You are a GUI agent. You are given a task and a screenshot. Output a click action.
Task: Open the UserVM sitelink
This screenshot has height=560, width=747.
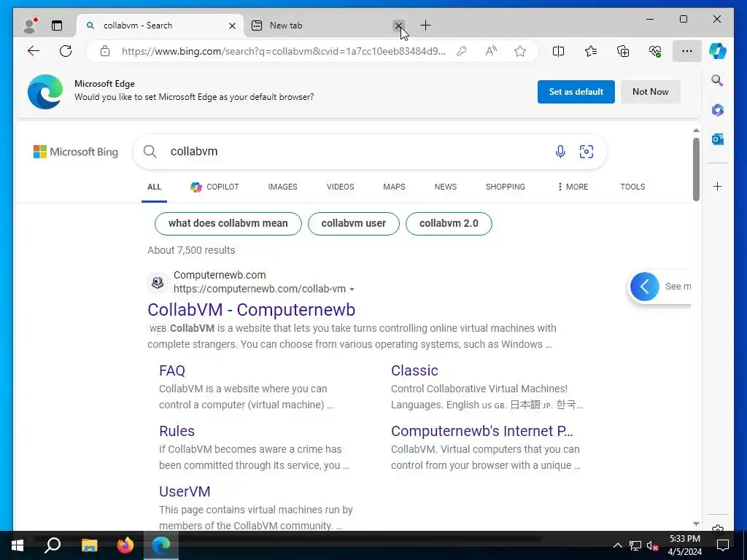[x=185, y=491]
